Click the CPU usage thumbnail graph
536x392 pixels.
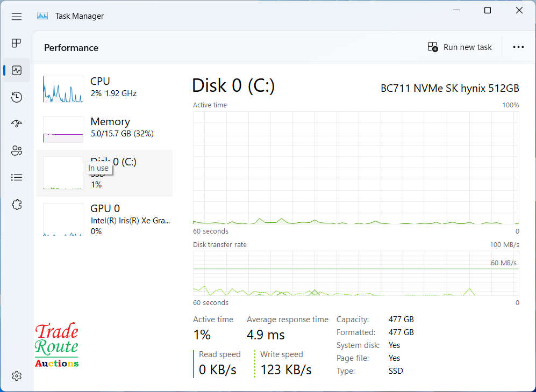tap(63, 89)
